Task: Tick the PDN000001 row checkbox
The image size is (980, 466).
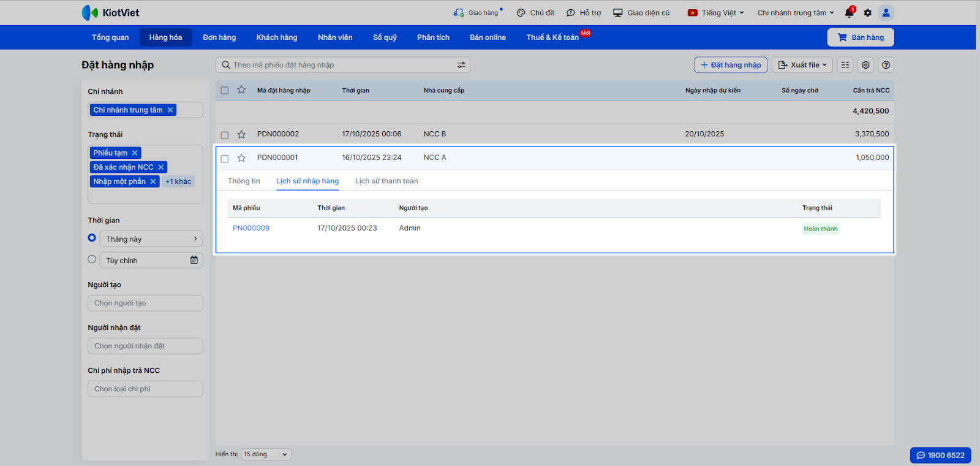Action: [x=225, y=158]
